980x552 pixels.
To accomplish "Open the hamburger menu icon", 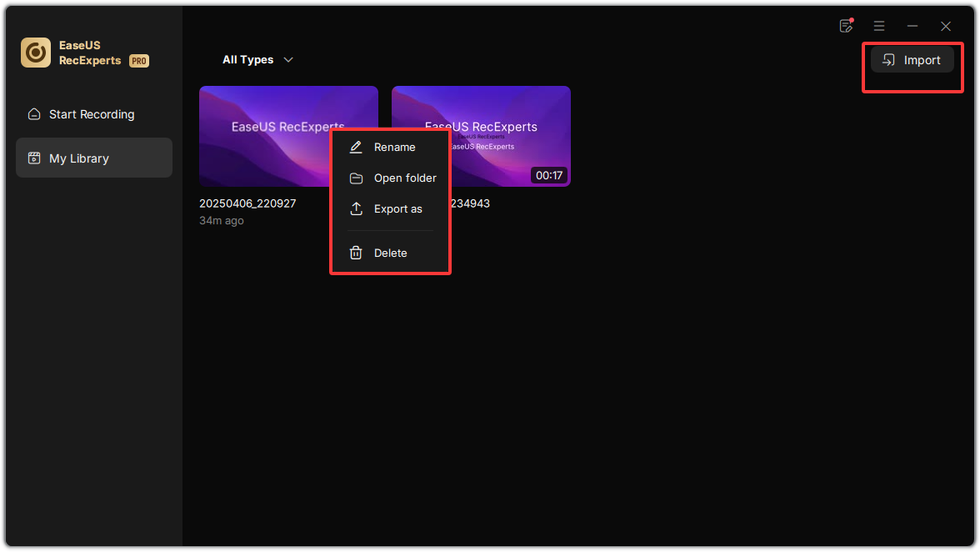I will [x=878, y=26].
